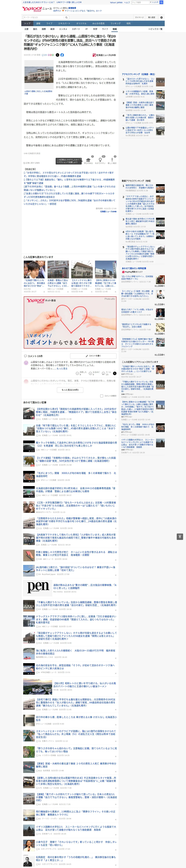Open settings via the gear icon

click(x=161, y=17)
